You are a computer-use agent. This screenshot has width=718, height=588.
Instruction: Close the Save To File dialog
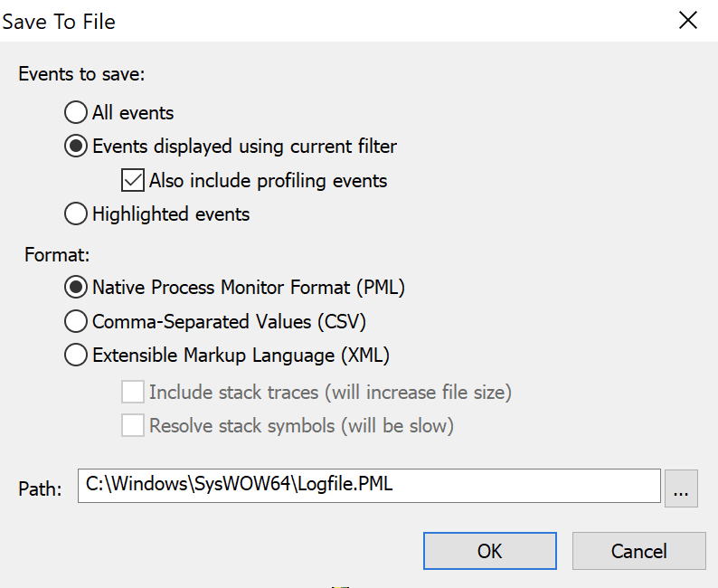pyautogui.click(x=688, y=21)
